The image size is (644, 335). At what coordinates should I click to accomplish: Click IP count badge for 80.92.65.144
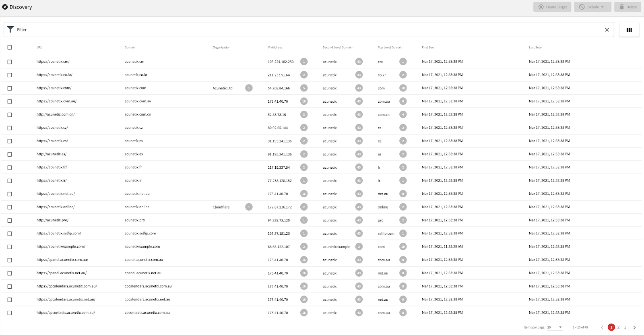tap(304, 128)
